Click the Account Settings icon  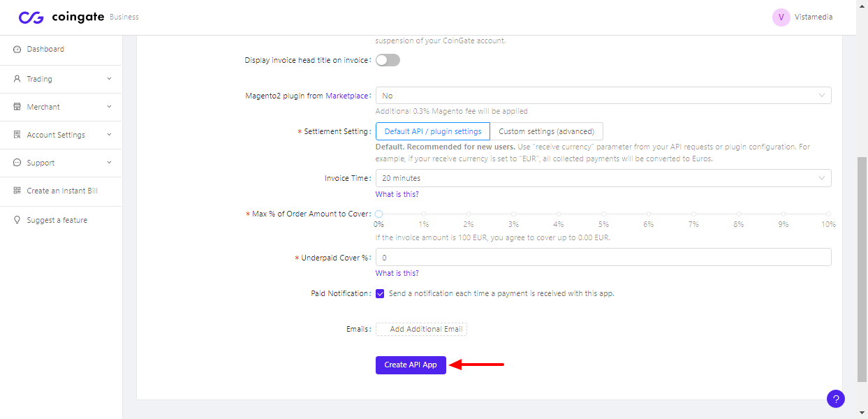pos(17,135)
